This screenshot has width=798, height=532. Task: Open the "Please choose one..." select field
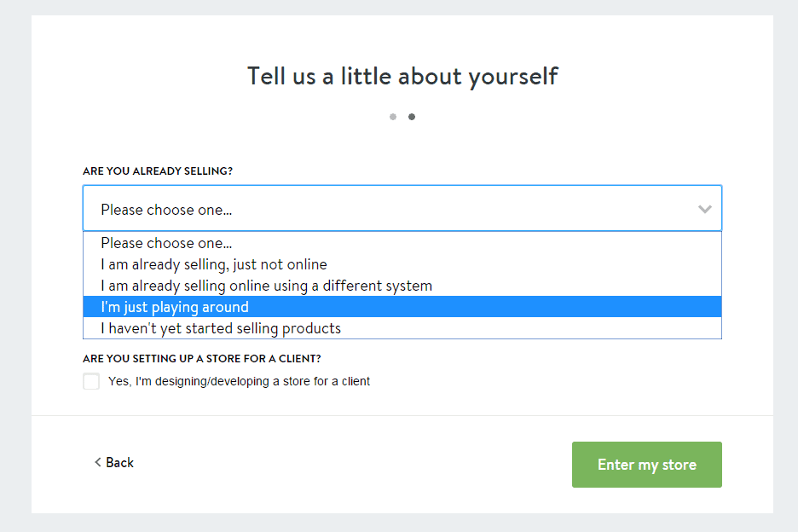[x=392, y=209]
